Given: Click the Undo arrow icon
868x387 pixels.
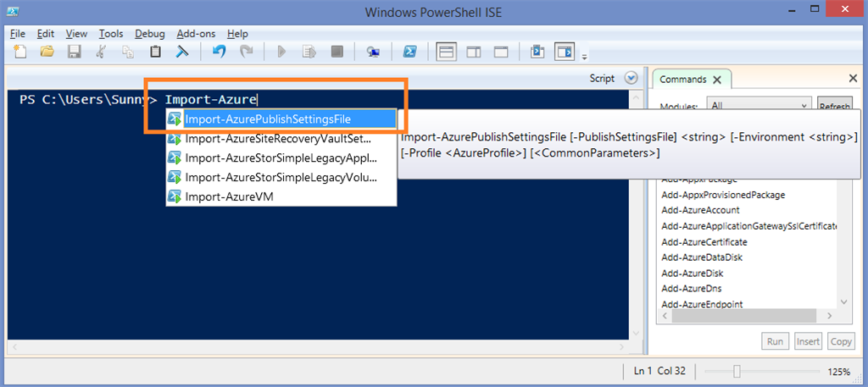Looking at the screenshot, I should [220, 52].
